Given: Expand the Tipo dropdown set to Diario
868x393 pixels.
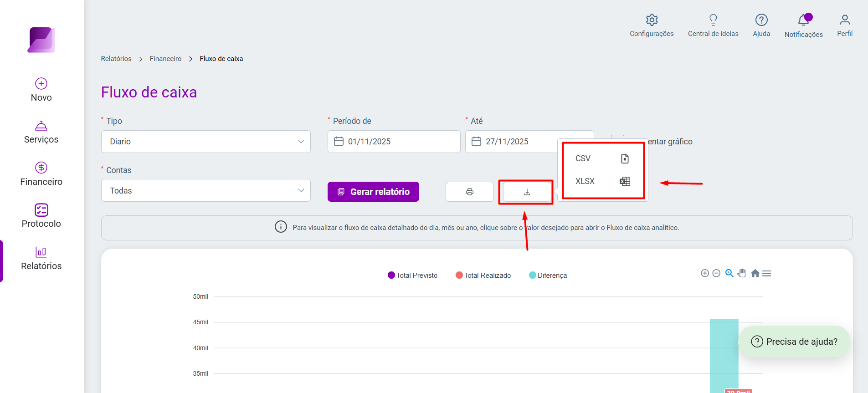Looking at the screenshot, I should [206, 142].
